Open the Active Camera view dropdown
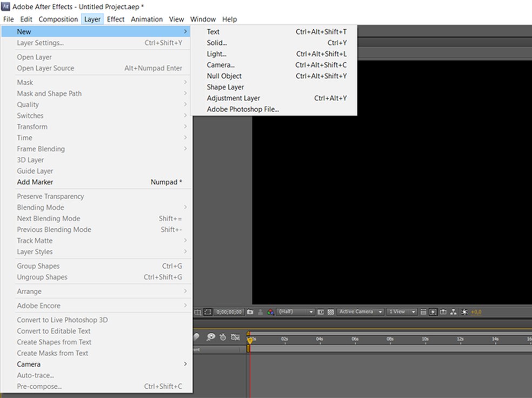Screen dimensions: 532x398 361,312
